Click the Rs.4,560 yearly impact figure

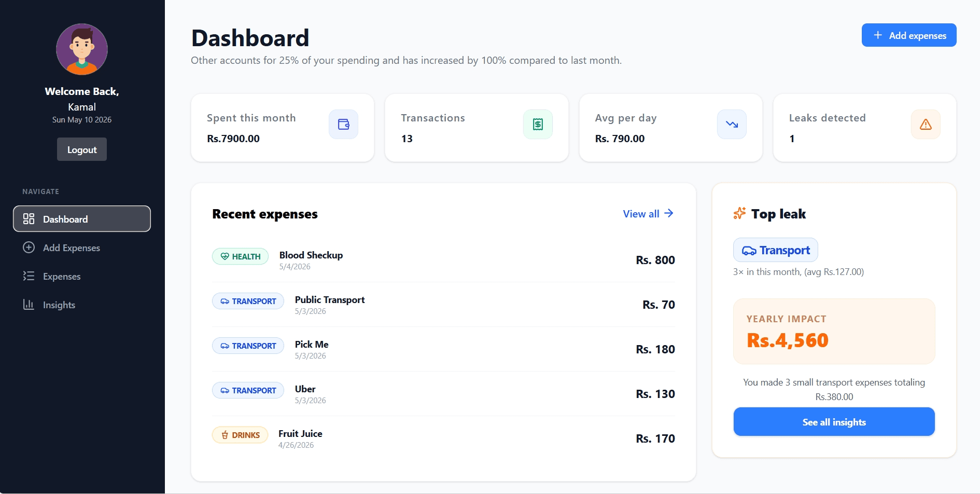point(788,340)
